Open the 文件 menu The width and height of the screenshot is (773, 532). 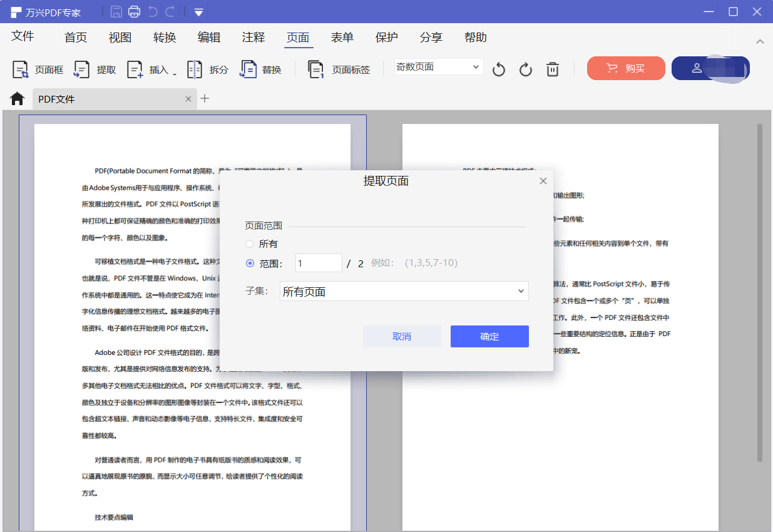point(23,36)
